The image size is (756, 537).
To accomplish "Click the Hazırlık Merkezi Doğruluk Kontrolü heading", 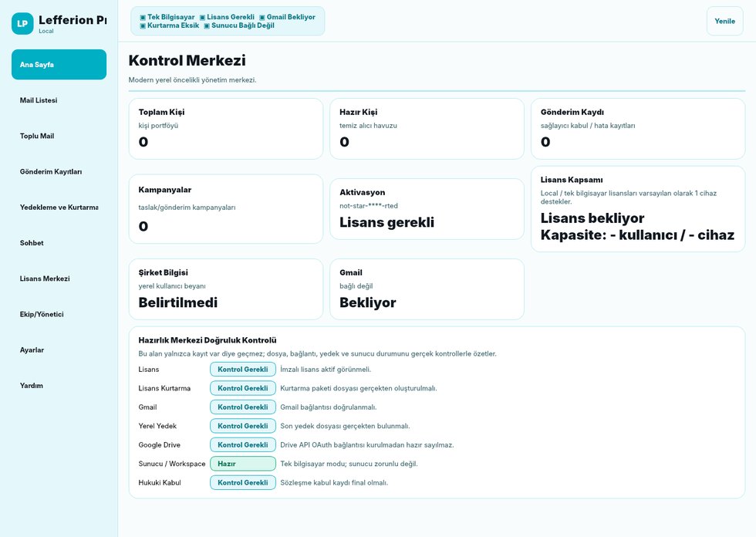I will (208, 339).
